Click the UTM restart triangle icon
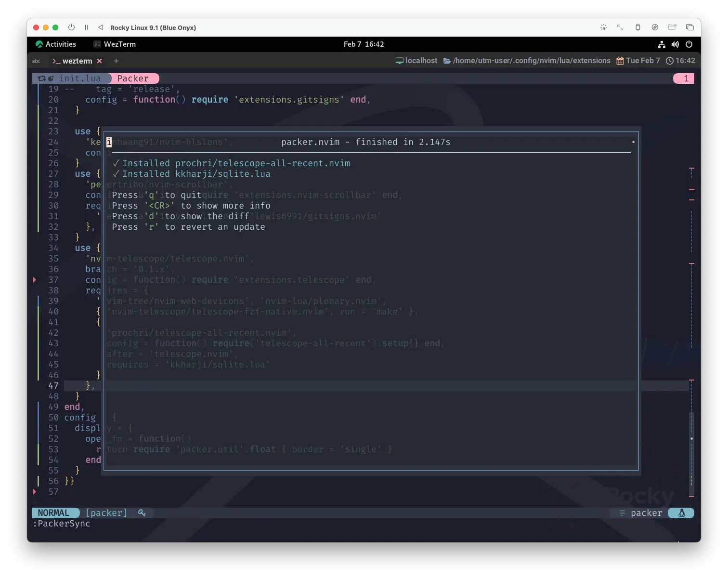Viewport: 728px width, 578px height. [x=101, y=27]
